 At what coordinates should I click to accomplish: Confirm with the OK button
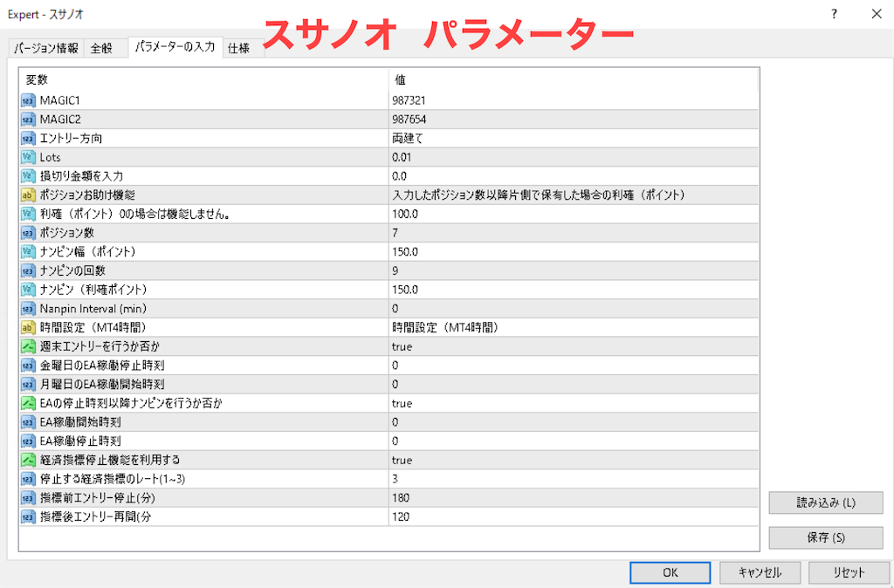click(670, 572)
